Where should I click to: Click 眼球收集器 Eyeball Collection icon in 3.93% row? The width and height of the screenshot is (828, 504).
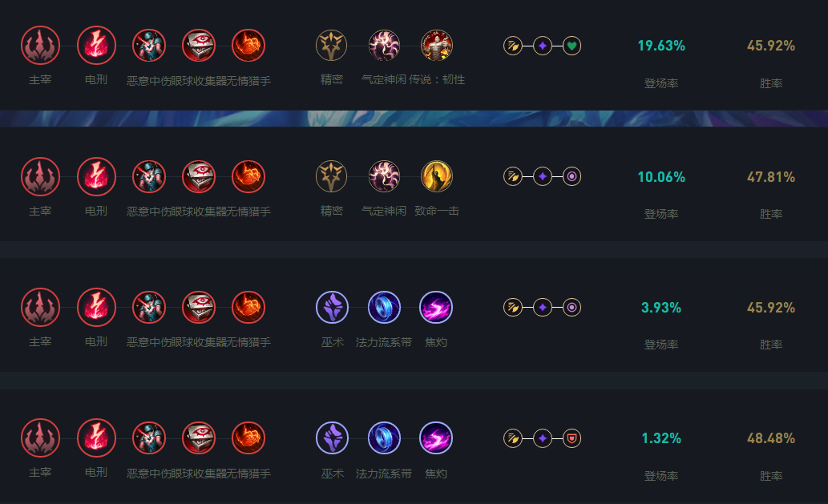(199, 308)
